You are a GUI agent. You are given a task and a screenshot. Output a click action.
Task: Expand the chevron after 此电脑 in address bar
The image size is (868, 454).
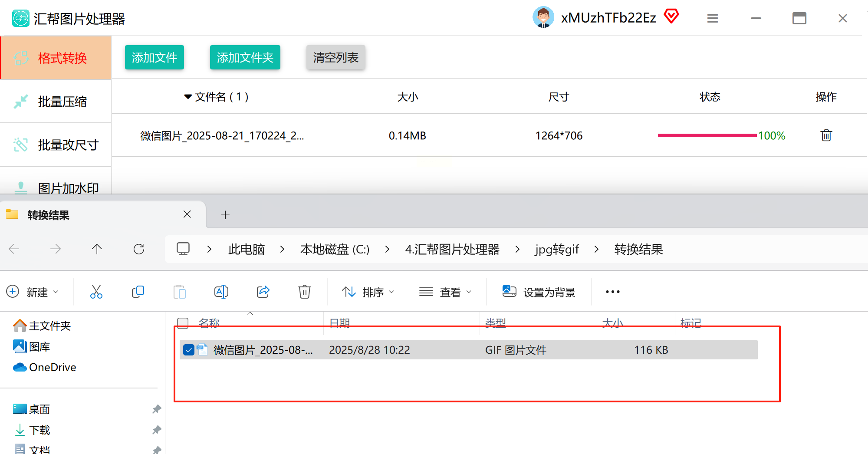(x=283, y=249)
